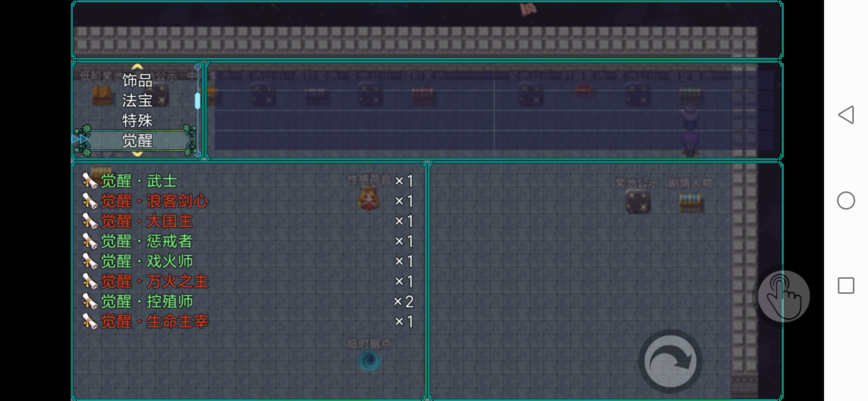868x401 pixels.
Task: Tap the Android back triangle button
Action: [x=846, y=115]
